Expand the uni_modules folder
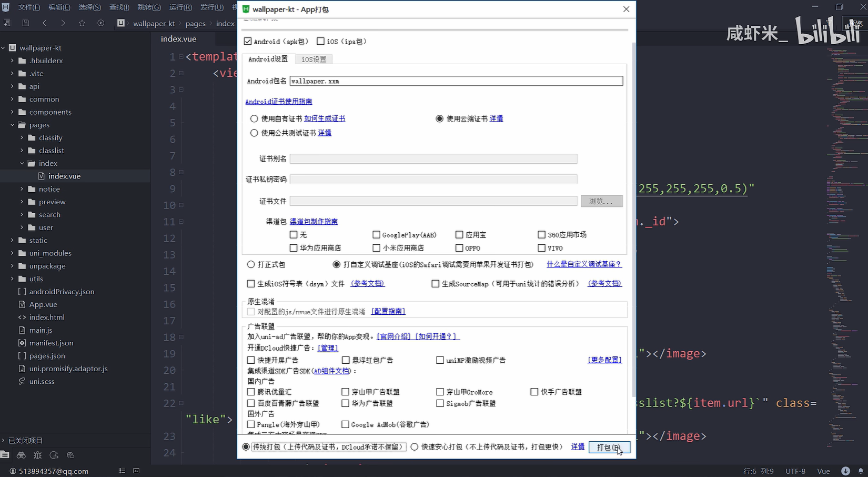The width and height of the screenshot is (868, 477). click(x=12, y=253)
